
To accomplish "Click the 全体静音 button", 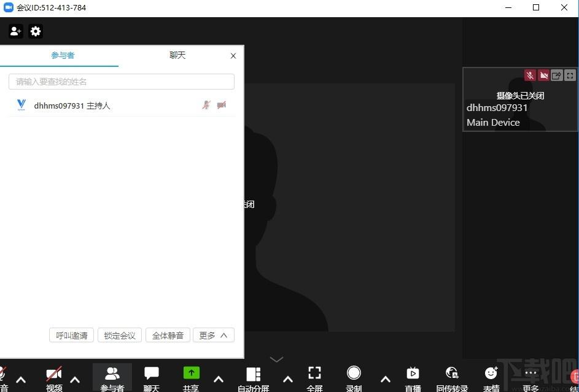I will pyautogui.click(x=168, y=335).
